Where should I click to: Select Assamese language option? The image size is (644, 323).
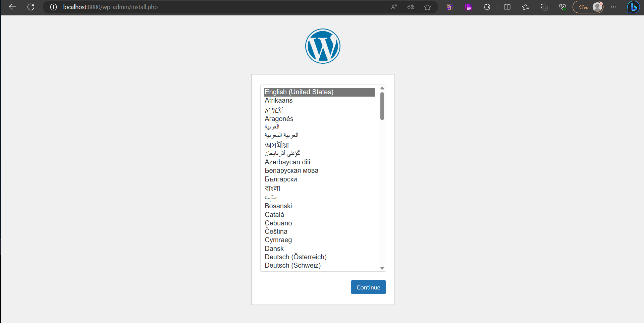320,145
